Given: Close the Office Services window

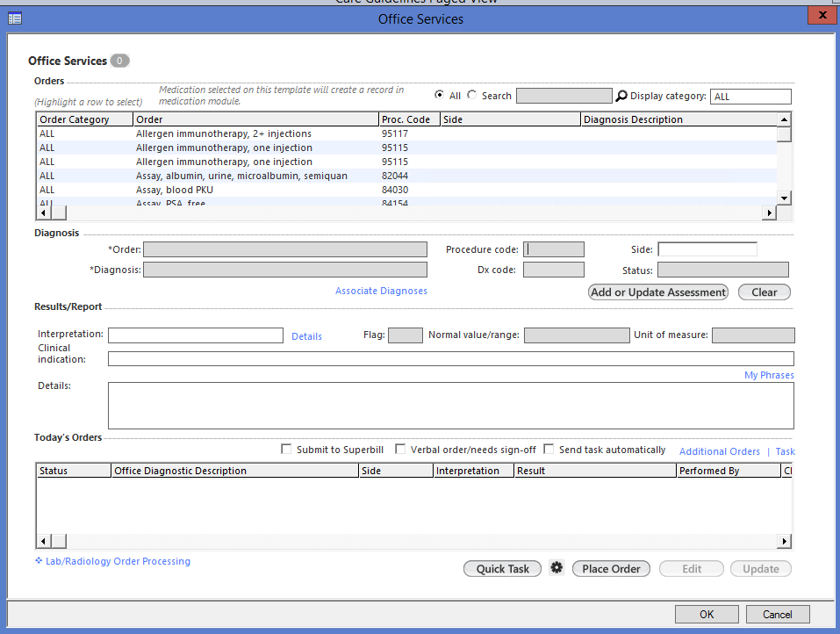Looking at the screenshot, I should pyautogui.click(x=822, y=15).
